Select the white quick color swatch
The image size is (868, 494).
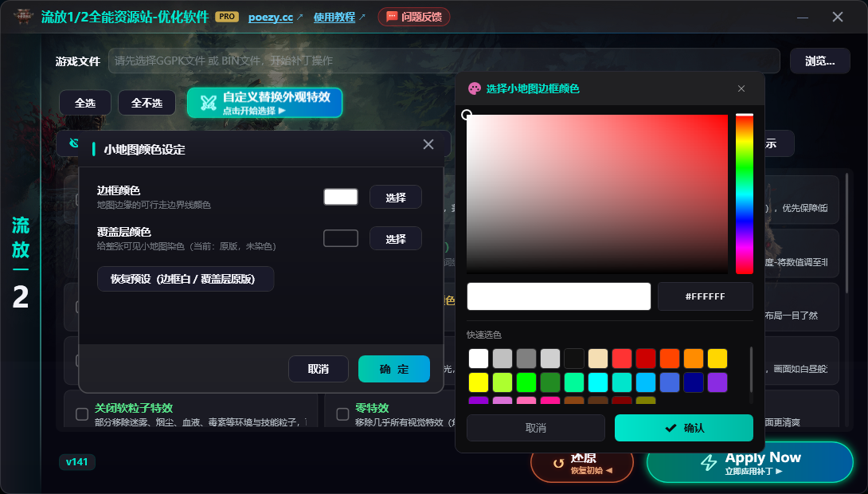pos(479,359)
